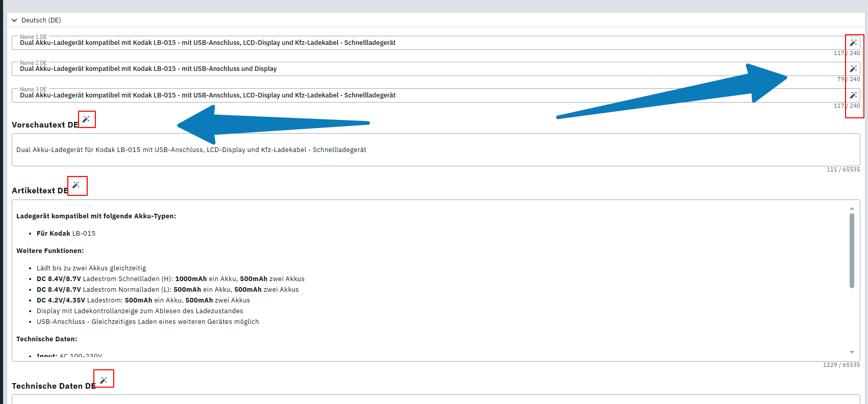Click the 'Für Kodak LB-015' bullet text
This screenshot has height=404, width=868.
(66, 234)
